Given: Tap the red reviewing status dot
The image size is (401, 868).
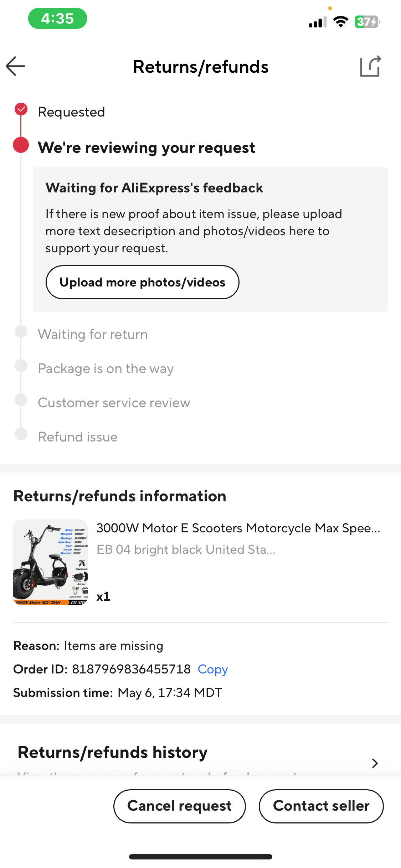Looking at the screenshot, I should coord(21,146).
